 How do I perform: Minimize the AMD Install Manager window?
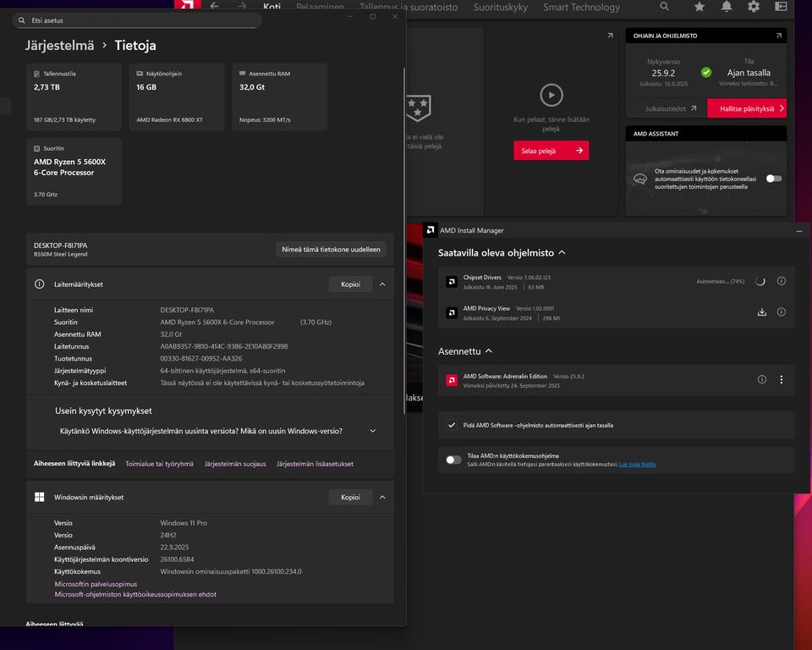[799, 231]
